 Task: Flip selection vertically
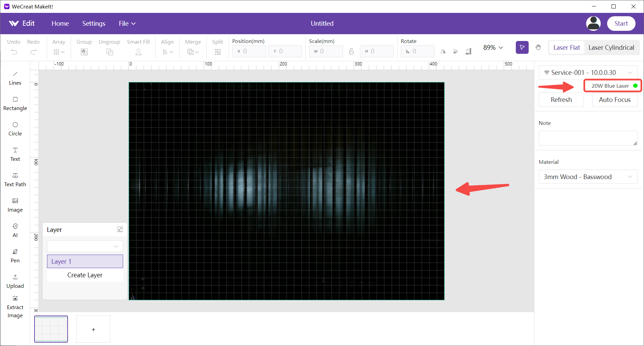tap(456, 51)
